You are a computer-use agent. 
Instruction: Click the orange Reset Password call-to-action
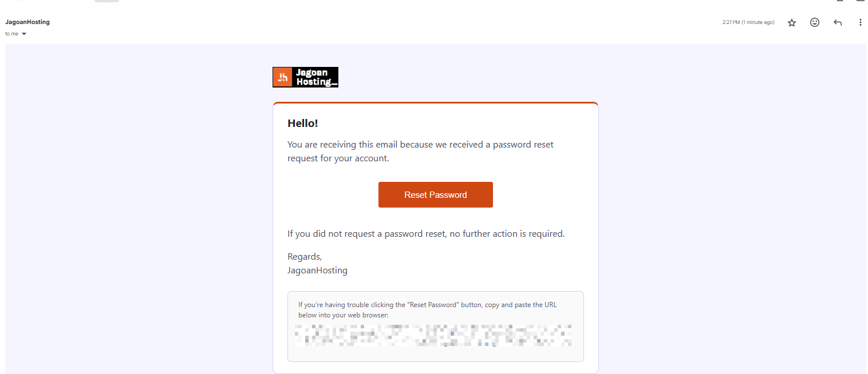coord(436,194)
